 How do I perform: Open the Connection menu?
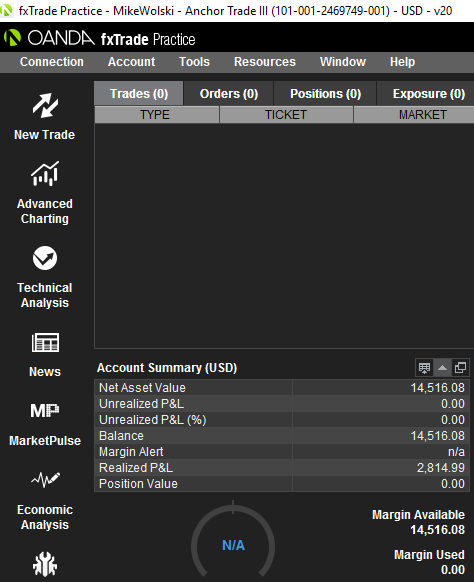[x=52, y=62]
